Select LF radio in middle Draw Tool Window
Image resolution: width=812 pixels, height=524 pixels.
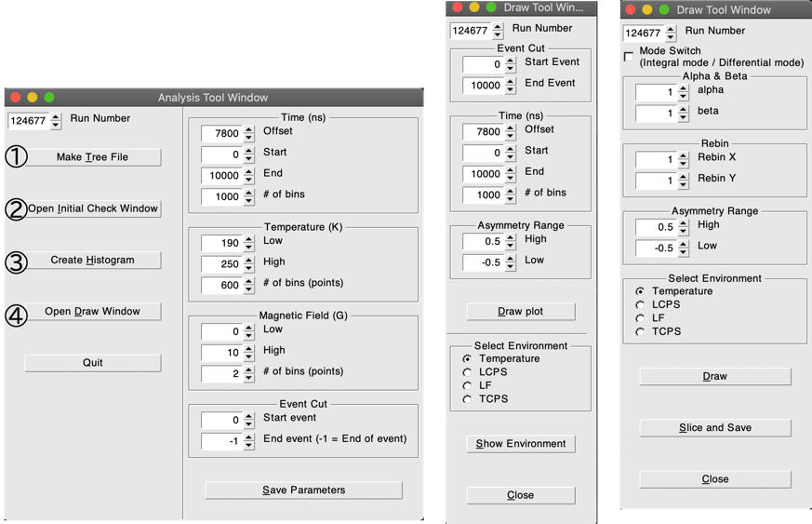point(467,385)
